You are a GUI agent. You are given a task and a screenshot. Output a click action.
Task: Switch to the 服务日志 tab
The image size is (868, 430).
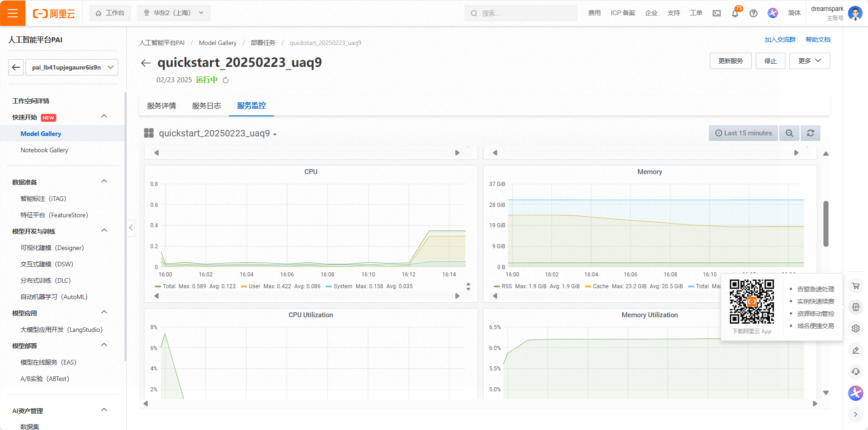(206, 106)
